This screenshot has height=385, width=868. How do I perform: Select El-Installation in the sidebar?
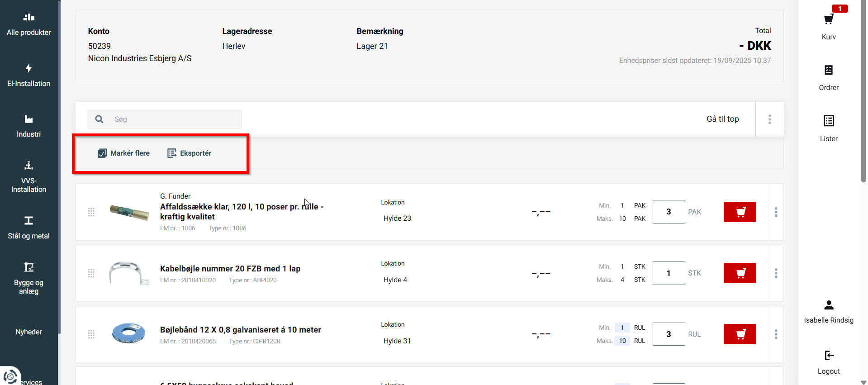tap(28, 76)
